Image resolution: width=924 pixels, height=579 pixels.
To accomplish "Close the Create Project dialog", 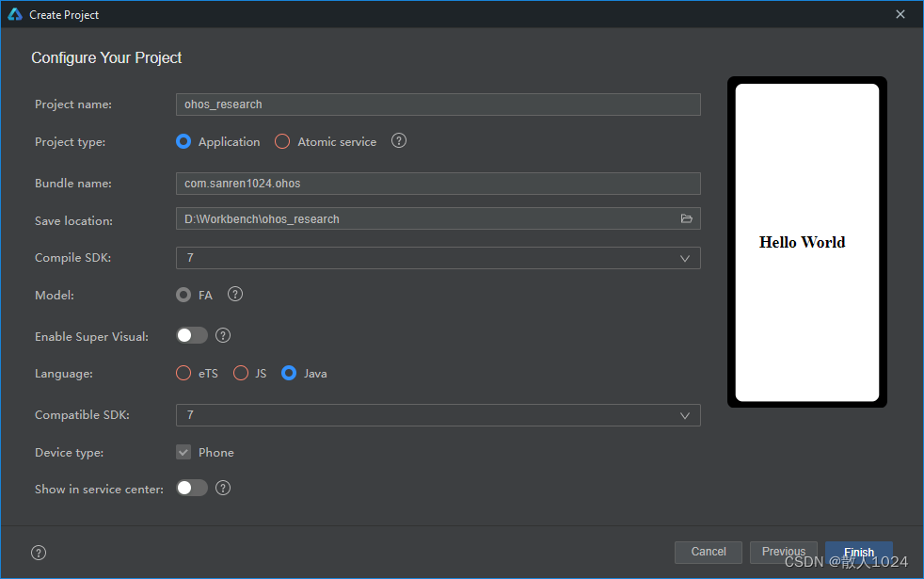I will (900, 14).
